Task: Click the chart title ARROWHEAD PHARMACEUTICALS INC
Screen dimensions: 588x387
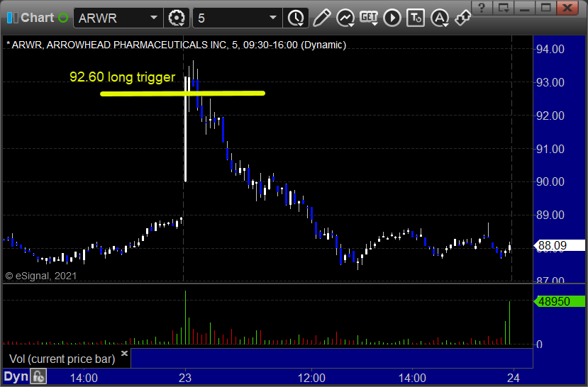Action: tap(137, 45)
